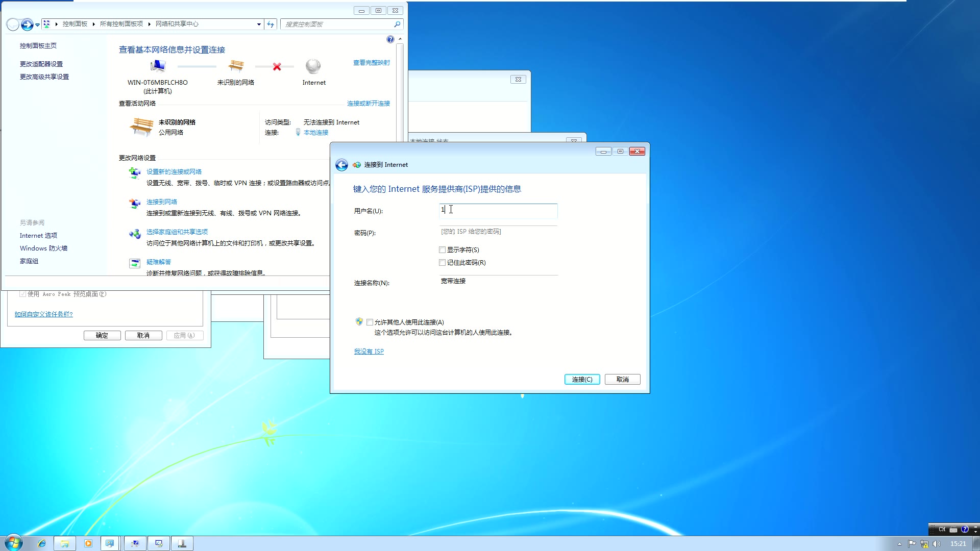Viewport: 980px width, 551px height.
Task: Click the volume speaker icon in system tray
Action: pos(936,544)
